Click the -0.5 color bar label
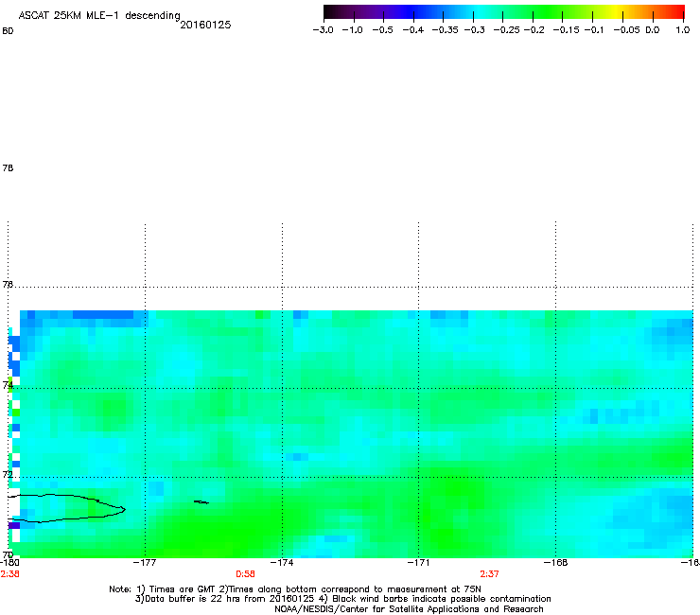This screenshot has height=615, width=700. tap(382, 30)
